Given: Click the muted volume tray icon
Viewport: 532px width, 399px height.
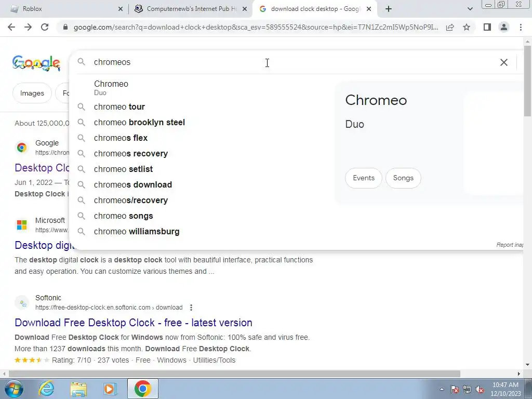Looking at the screenshot, I should (480, 390).
